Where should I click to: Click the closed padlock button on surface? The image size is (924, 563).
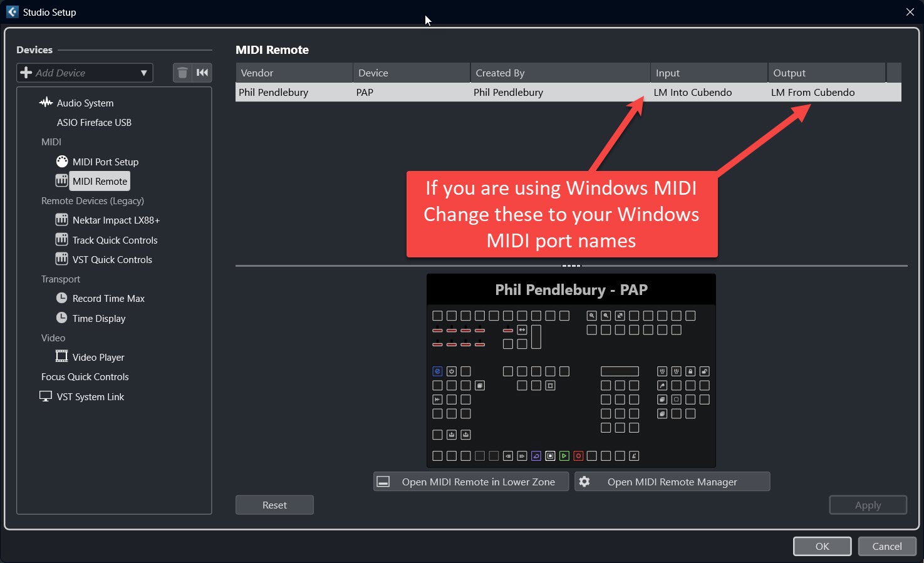(690, 371)
